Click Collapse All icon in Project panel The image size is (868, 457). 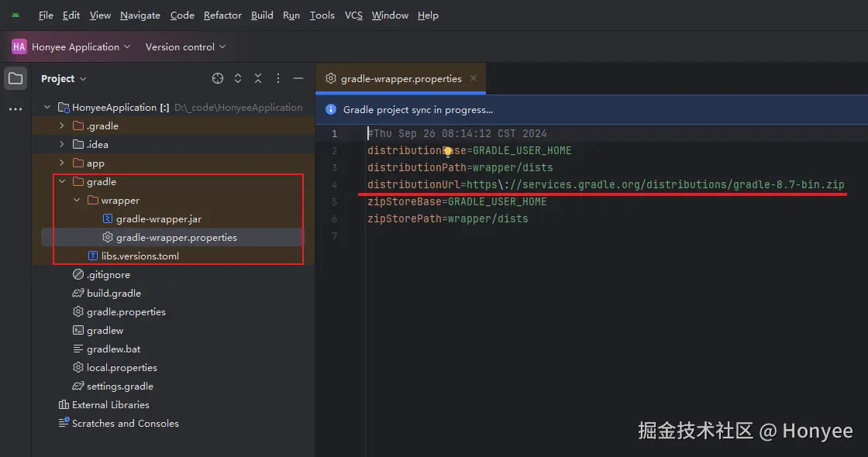(258, 78)
